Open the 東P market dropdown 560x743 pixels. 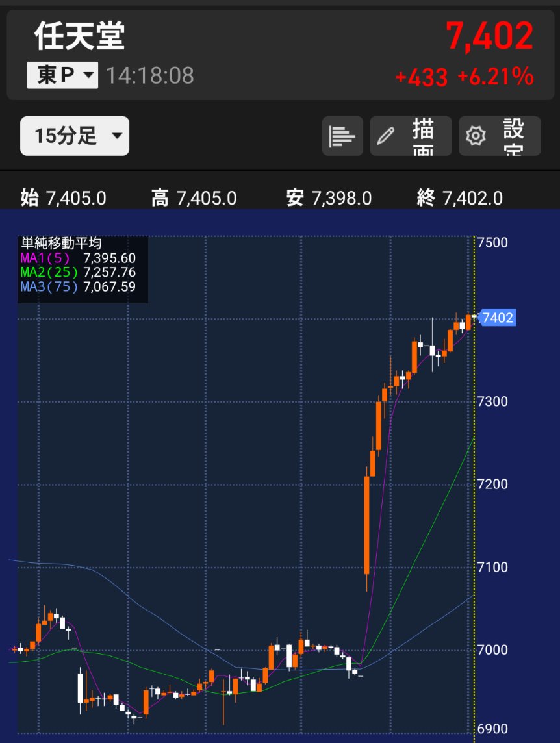[62, 75]
